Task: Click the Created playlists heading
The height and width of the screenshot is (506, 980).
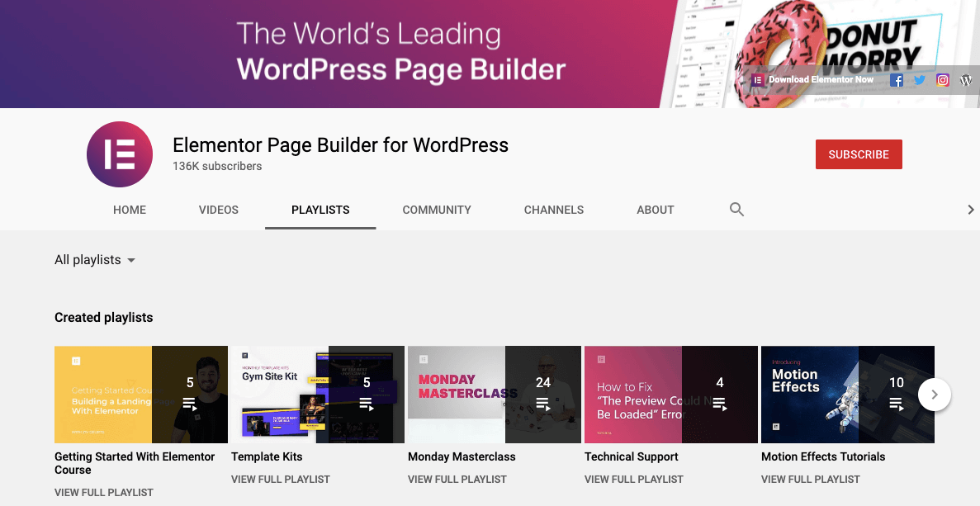Action: tap(104, 317)
